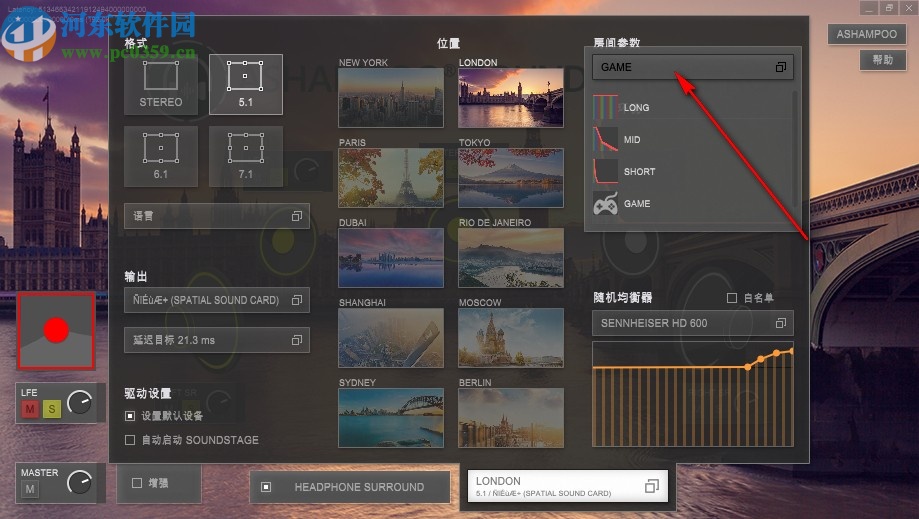Image resolution: width=919 pixels, height=519 pixels.
Task: Mute the LFE channel (M)
Action: click(30, 408)
